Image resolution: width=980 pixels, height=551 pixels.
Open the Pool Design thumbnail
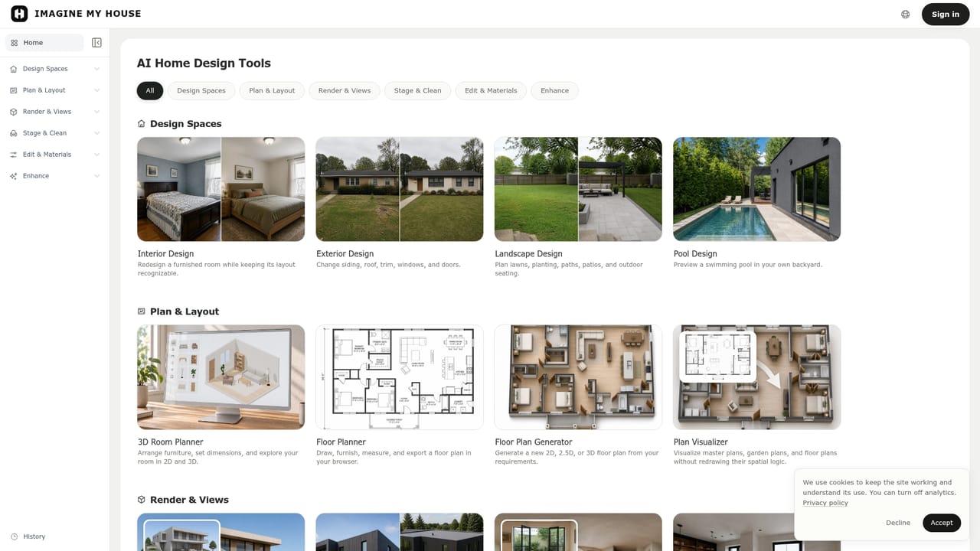757,189
